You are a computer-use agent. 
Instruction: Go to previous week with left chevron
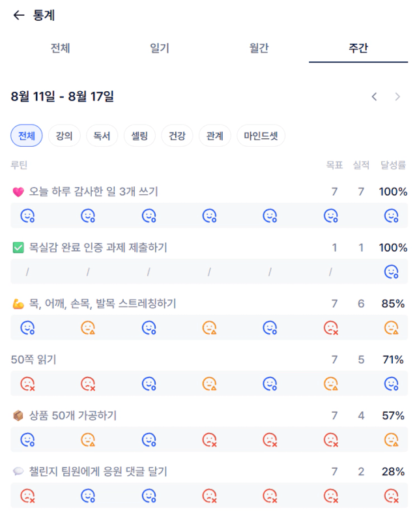coord(374,96)
